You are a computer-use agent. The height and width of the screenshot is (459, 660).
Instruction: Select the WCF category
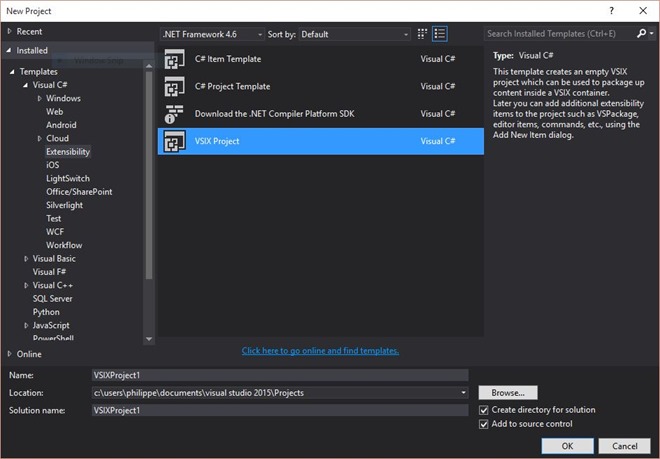55,232
